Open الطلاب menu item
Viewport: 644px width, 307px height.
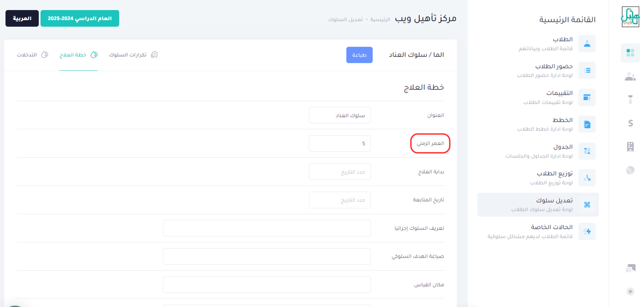coord(538,44)
